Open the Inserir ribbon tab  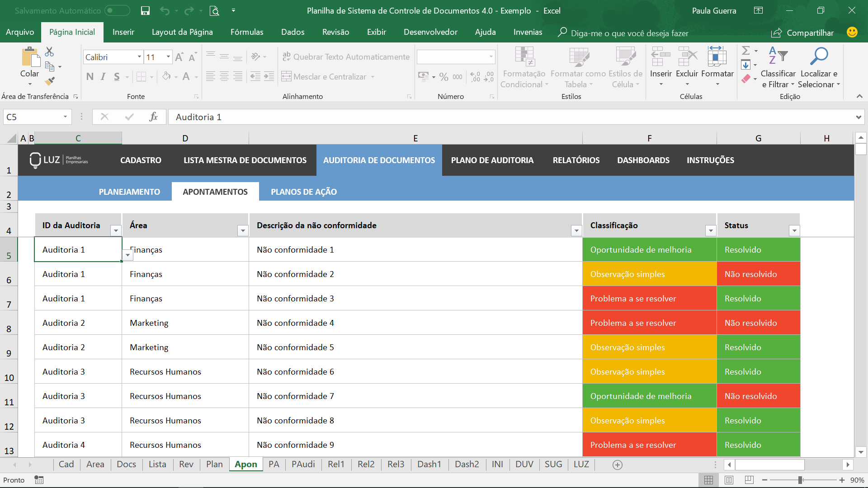[123, 32]
